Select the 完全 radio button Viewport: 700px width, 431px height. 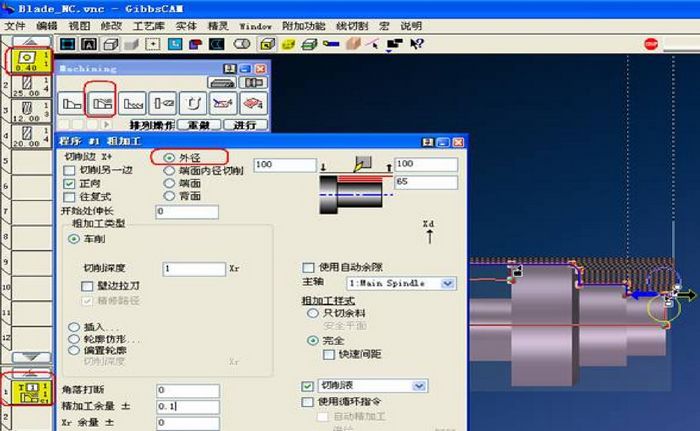[313, 341]
